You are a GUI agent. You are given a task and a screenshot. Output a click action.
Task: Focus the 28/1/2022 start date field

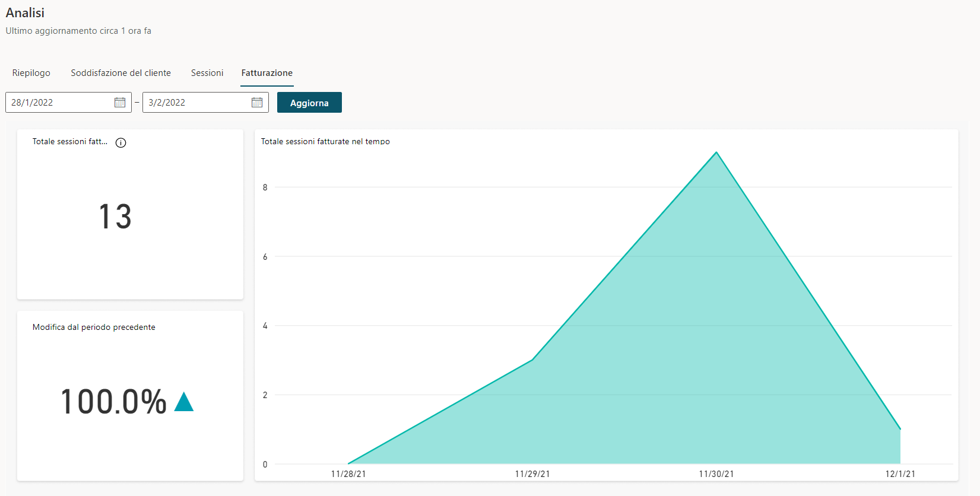click(x=59, y=103)
